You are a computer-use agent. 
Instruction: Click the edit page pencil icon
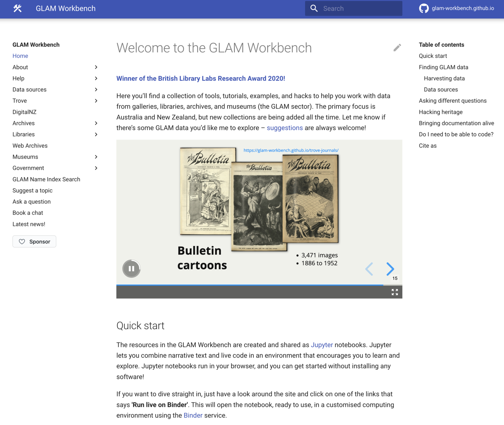pyautogui.click(x=397, y=48)
